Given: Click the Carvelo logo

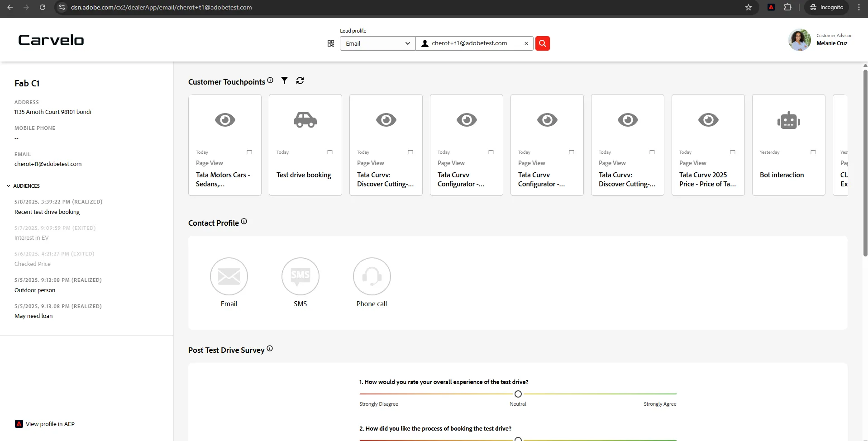Looking at the screenshot, I should click(51, 40).
